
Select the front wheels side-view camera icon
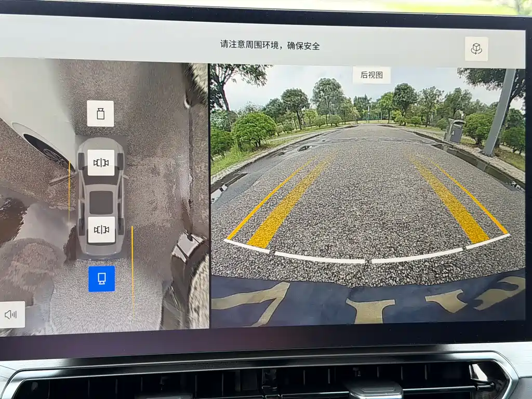click(x=101, y=163)
